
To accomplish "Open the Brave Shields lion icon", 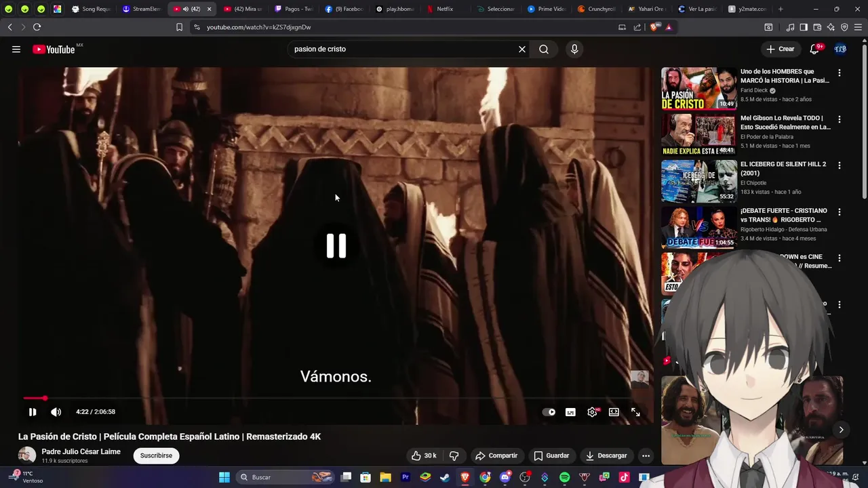I will pos(654,27).
